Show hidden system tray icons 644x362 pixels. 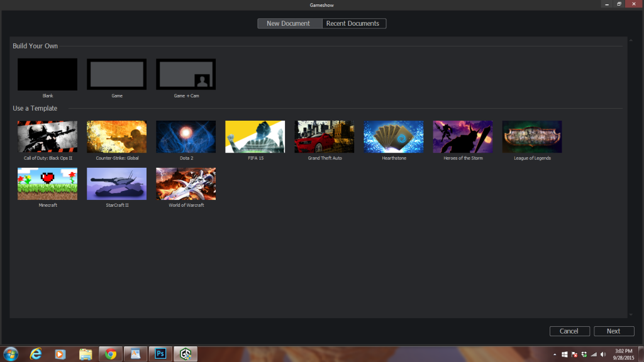[555, 354]
